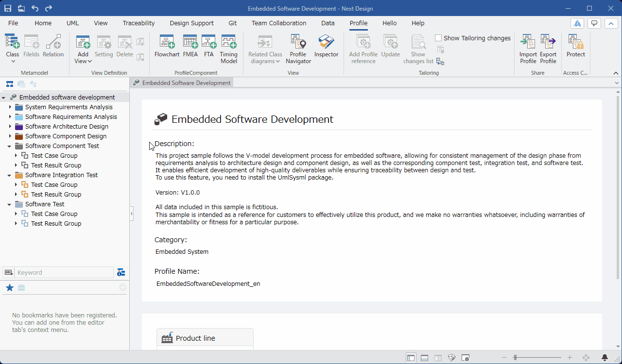Switch to the Home ribbon tab
The image size is (622, 364).
point(43,23)
